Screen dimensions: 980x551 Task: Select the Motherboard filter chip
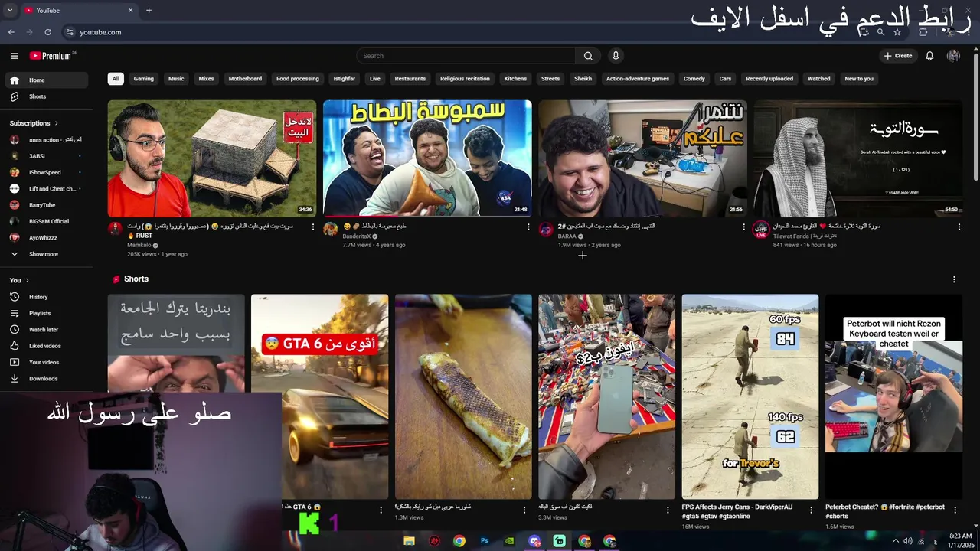tap(245, 79)
